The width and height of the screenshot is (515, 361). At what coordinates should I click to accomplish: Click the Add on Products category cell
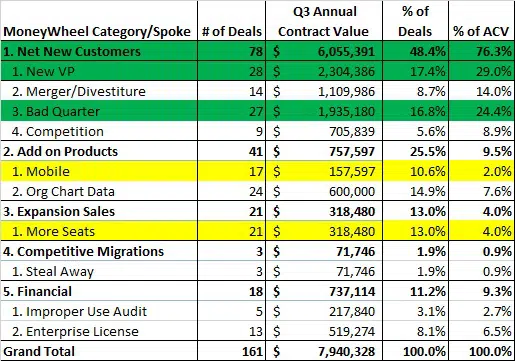(x=99, y=151)
